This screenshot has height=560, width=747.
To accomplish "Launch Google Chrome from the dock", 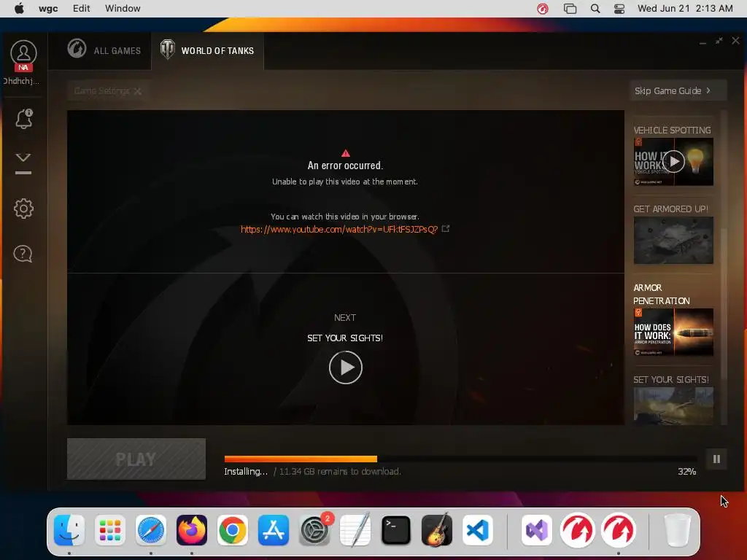I will click(233, 530).
